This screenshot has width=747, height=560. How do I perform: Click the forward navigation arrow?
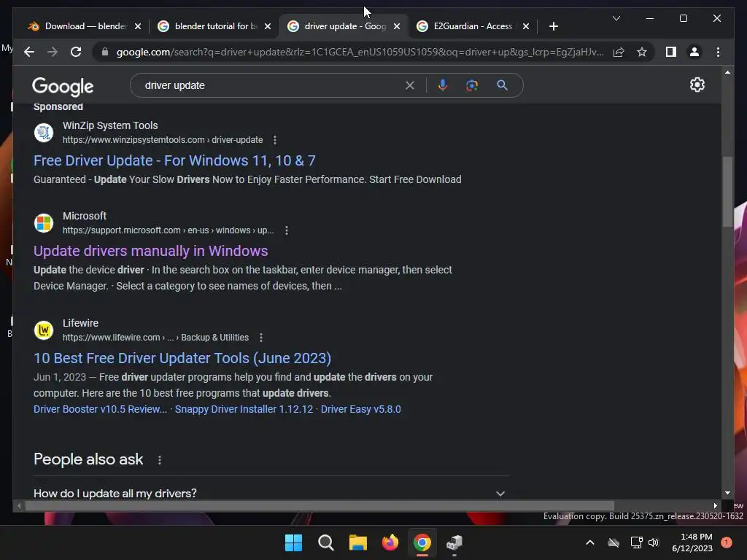pyautogui.click(x=53, y=52)
